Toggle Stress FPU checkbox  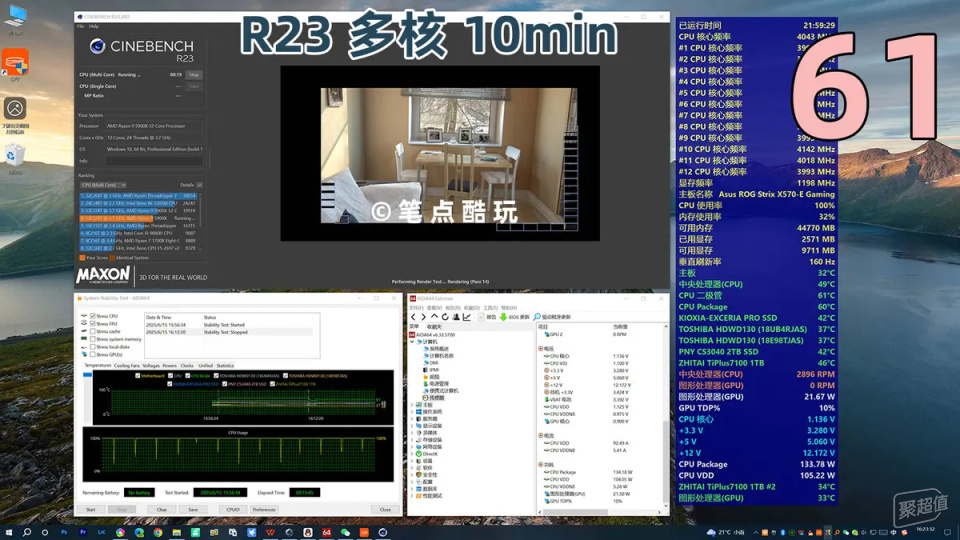point(92,324)
